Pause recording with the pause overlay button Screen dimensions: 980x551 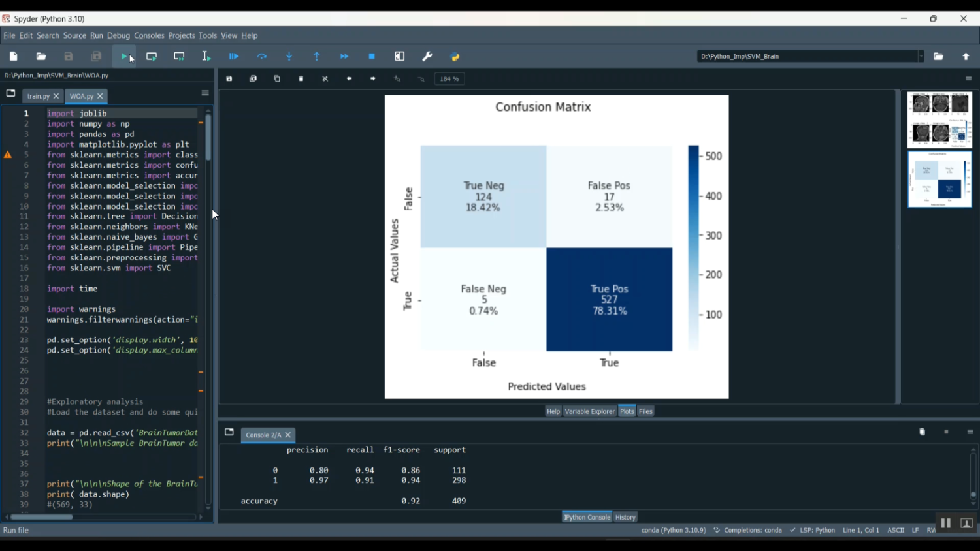(945, 523)
